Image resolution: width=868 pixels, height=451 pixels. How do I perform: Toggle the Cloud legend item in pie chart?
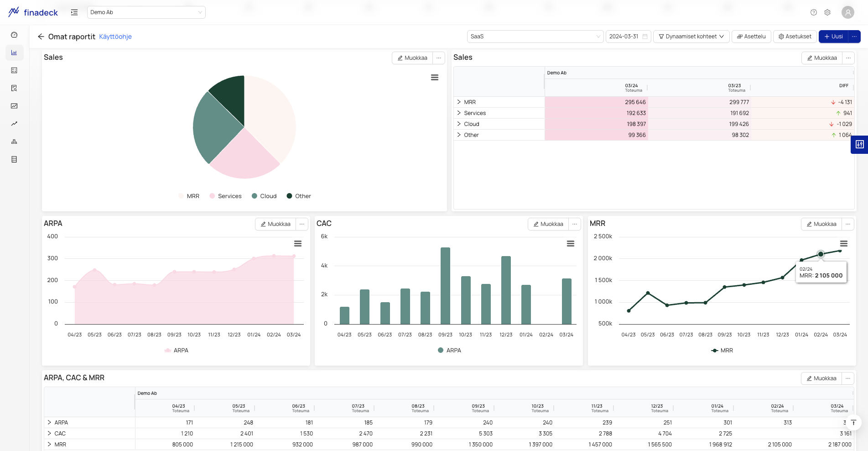pyautogui.click(x=264, y=196)
